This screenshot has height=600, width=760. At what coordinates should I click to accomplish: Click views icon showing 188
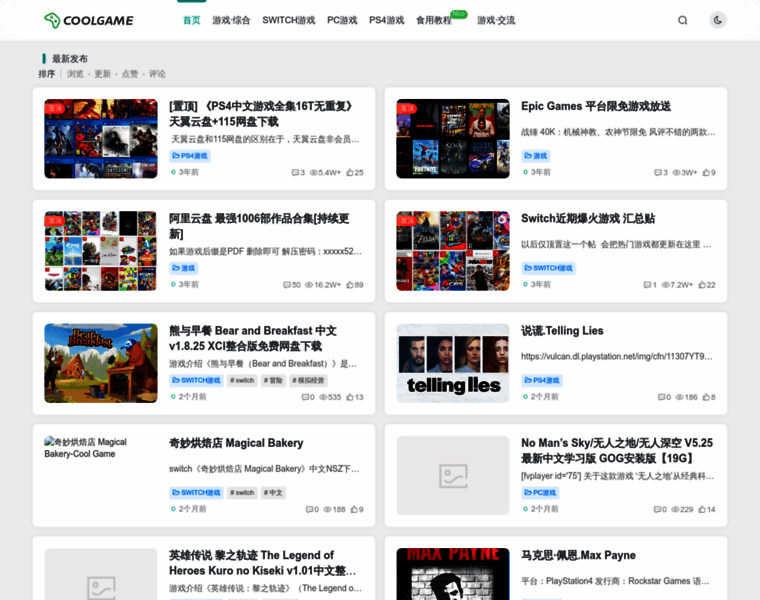click(x=327, y=509)
